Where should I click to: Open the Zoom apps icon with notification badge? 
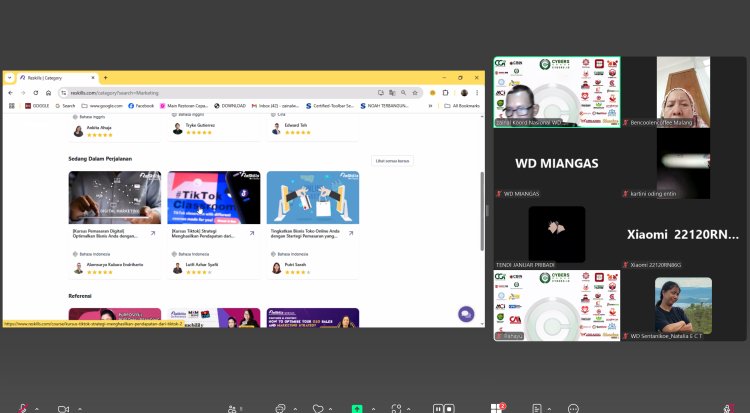(x=496, y=408)
